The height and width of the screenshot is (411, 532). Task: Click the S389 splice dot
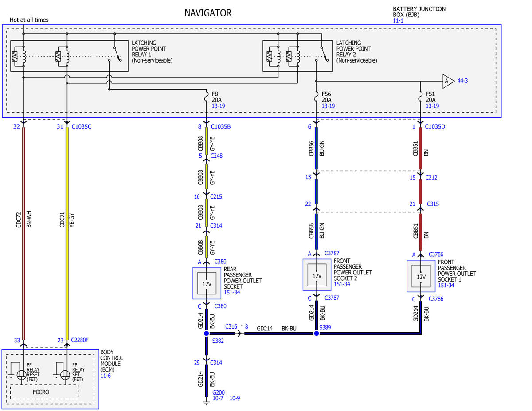click(316, 333)
